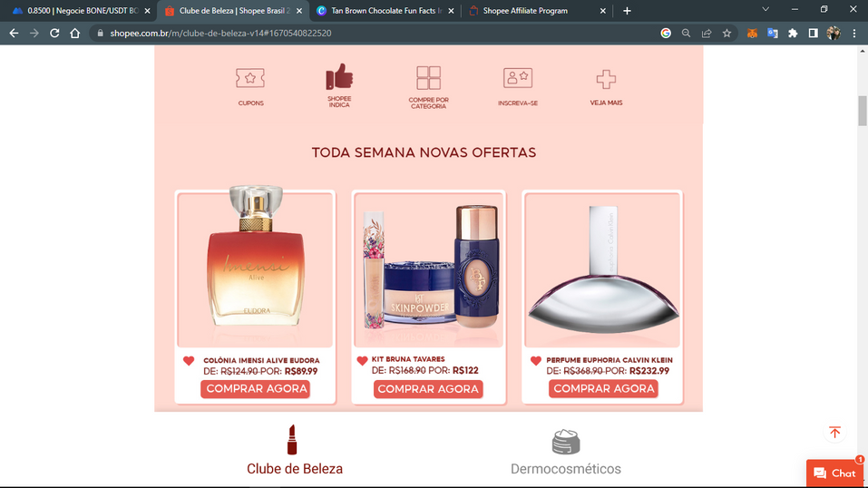868x488 pixels.
Task: Open the Veja Mais plus icon
Action: point(606,80)
